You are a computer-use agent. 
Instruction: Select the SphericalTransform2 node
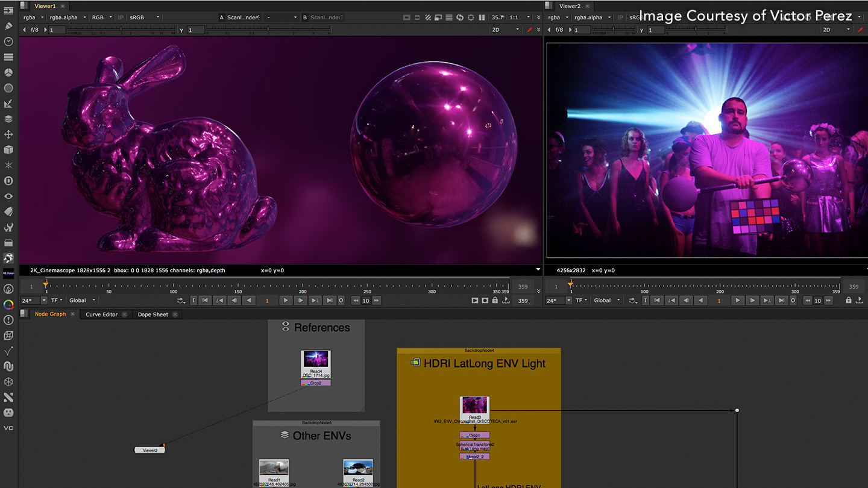coord(474,446)
